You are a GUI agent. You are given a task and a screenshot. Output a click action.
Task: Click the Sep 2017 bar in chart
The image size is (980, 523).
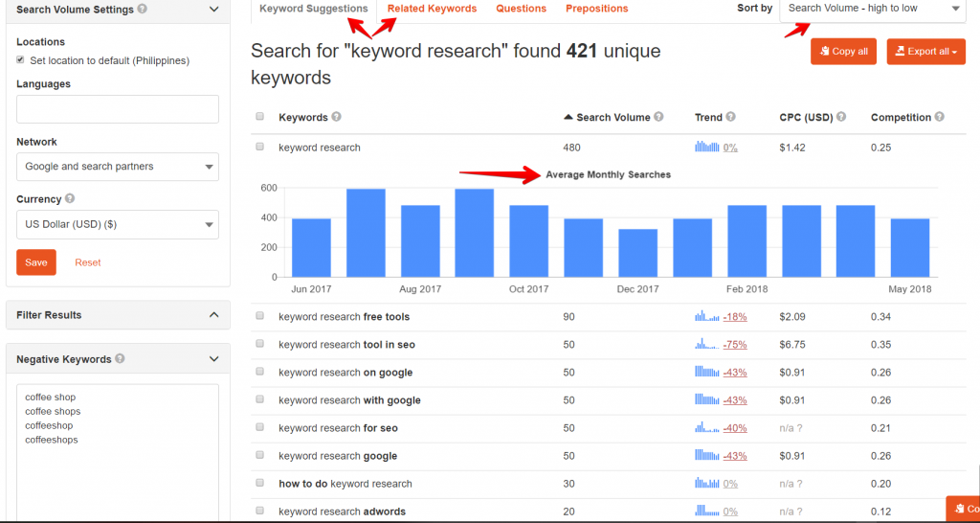(474, 233)
